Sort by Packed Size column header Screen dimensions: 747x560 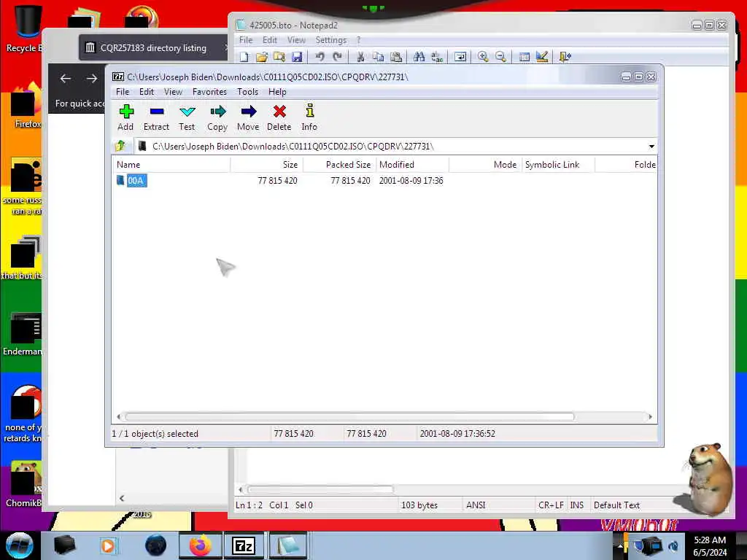point(340,165)
